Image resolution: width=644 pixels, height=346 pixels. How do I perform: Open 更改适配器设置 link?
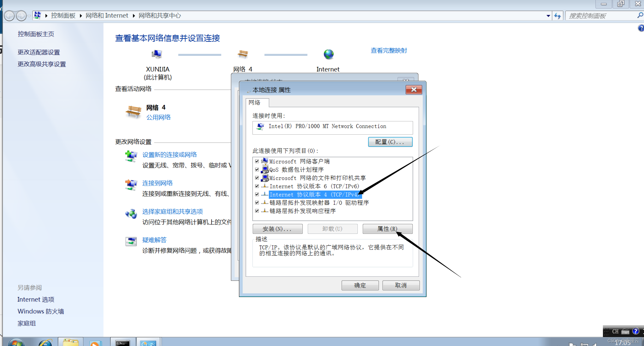(39, 52)
